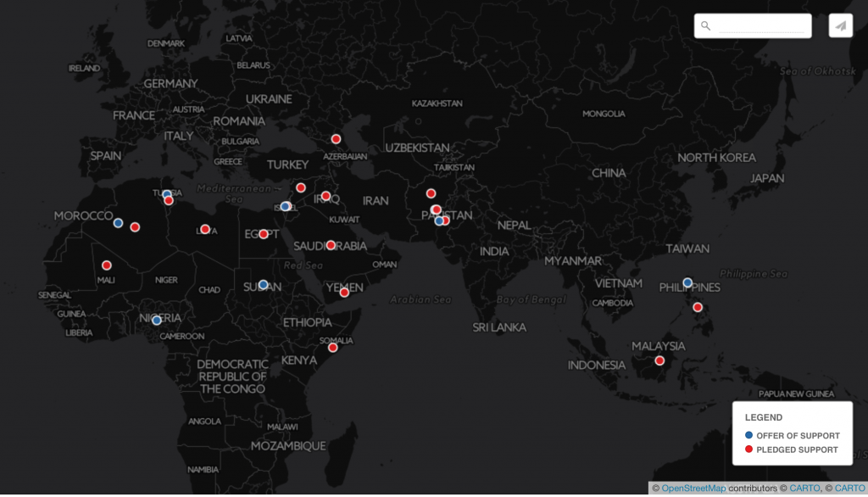Click the TAIWAN map label
The image size is (868, 497).
687,248
